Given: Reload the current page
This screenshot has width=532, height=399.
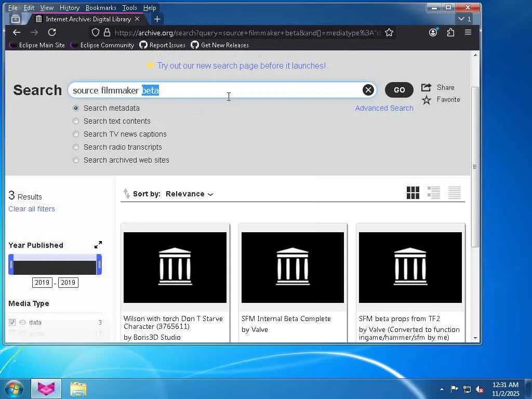Looking at the screenshot, I should (x=52, y=32).
